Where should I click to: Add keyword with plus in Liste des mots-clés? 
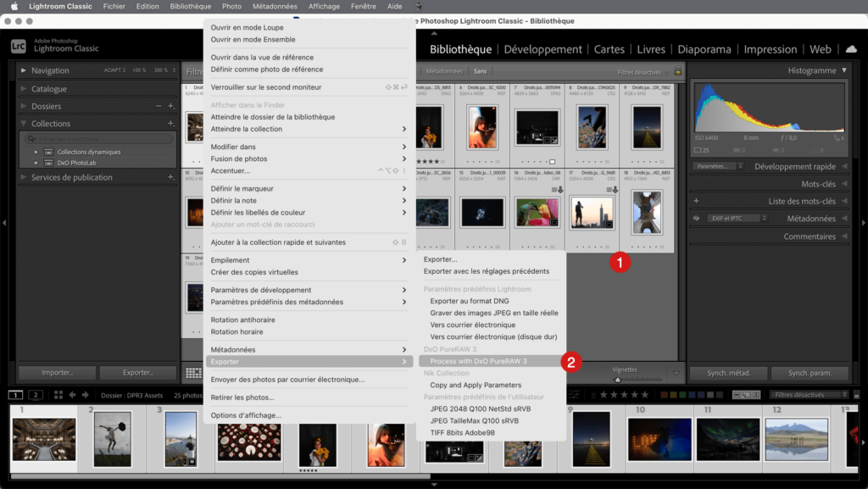pos(696,201)
